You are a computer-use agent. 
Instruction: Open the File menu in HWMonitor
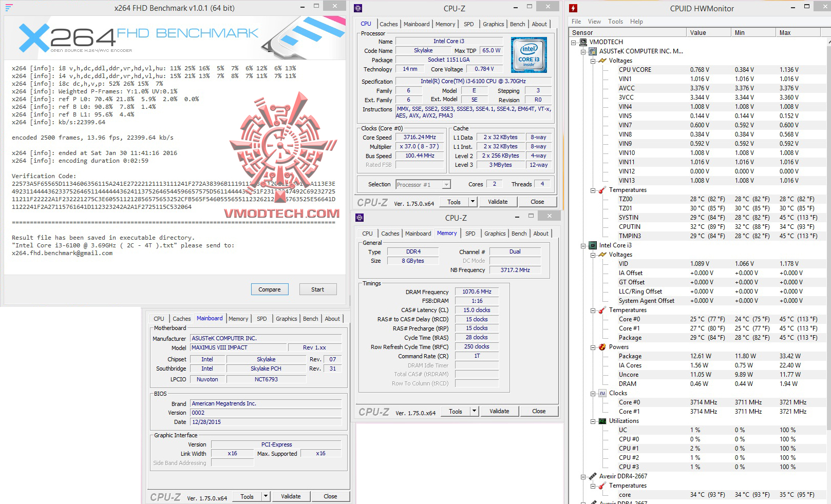point(576,22)
